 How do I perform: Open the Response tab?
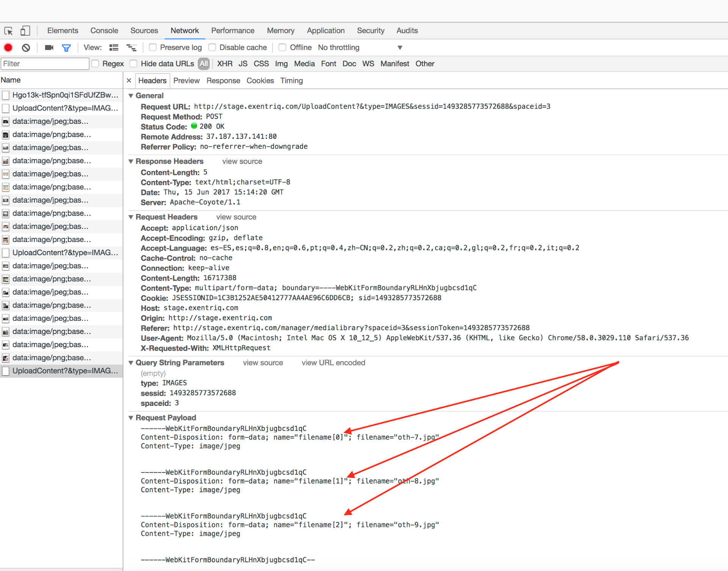tap(223, 81)
